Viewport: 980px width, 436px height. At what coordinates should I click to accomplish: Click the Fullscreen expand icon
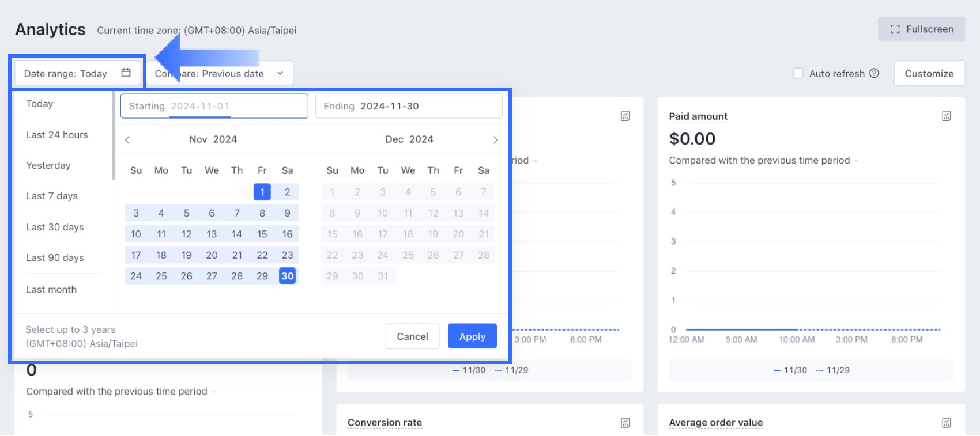895,29
